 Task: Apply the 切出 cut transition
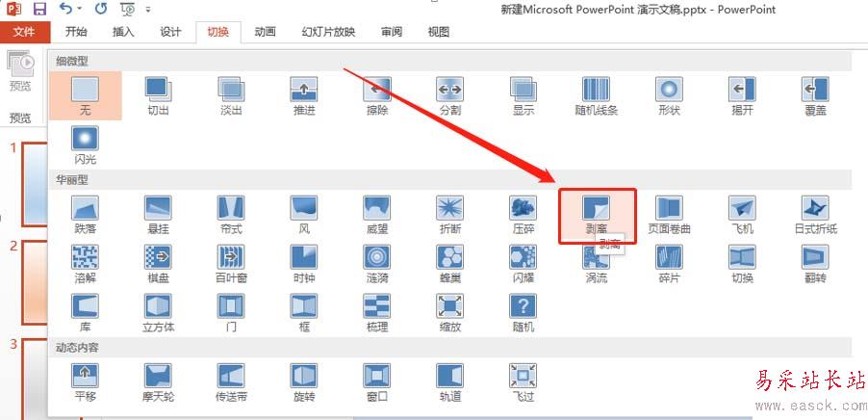(159, 95)
